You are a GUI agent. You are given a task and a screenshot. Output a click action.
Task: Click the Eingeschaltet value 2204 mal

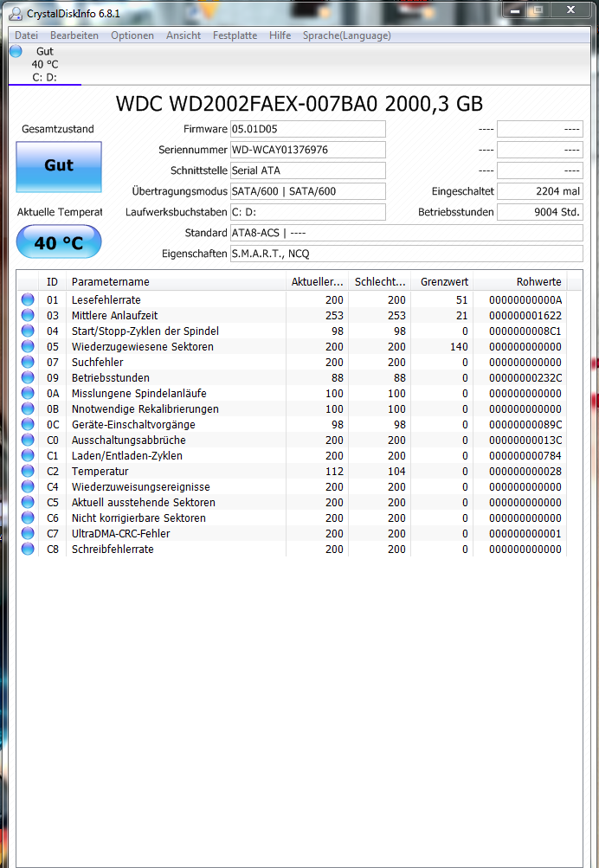(x=540, y=191)
